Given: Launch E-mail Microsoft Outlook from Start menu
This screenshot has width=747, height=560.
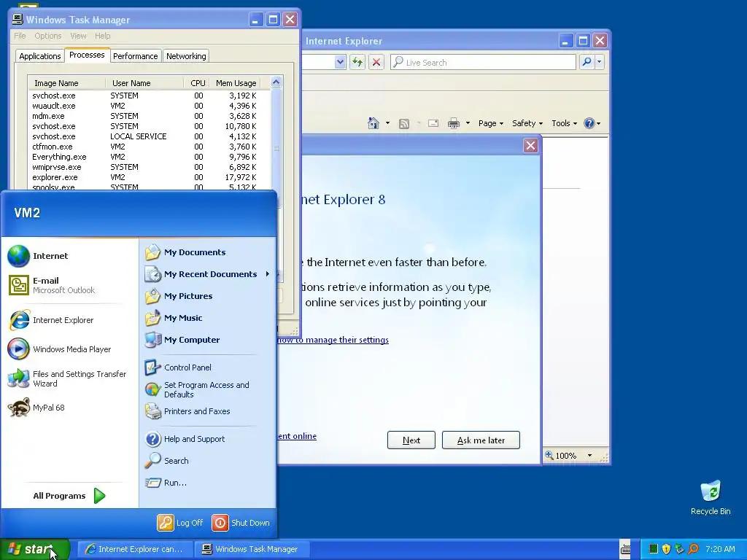Looking at the screenshot, I should click(52, 285).
